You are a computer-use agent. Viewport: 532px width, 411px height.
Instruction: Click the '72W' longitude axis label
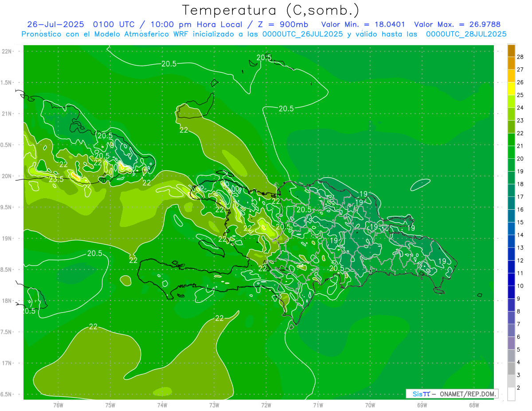click(x=266, y=405)
